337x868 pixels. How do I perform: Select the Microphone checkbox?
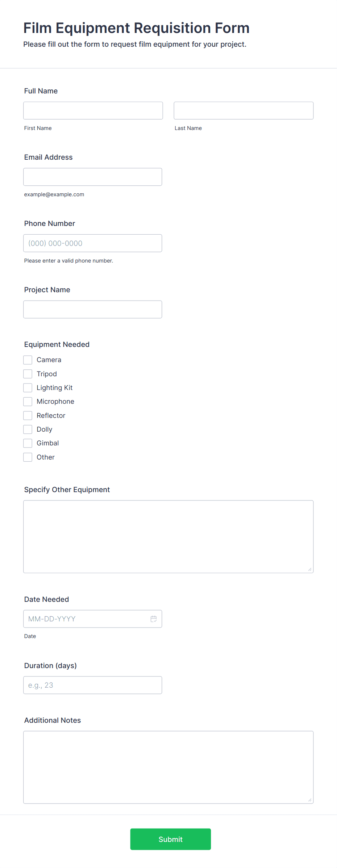(28, 402)
